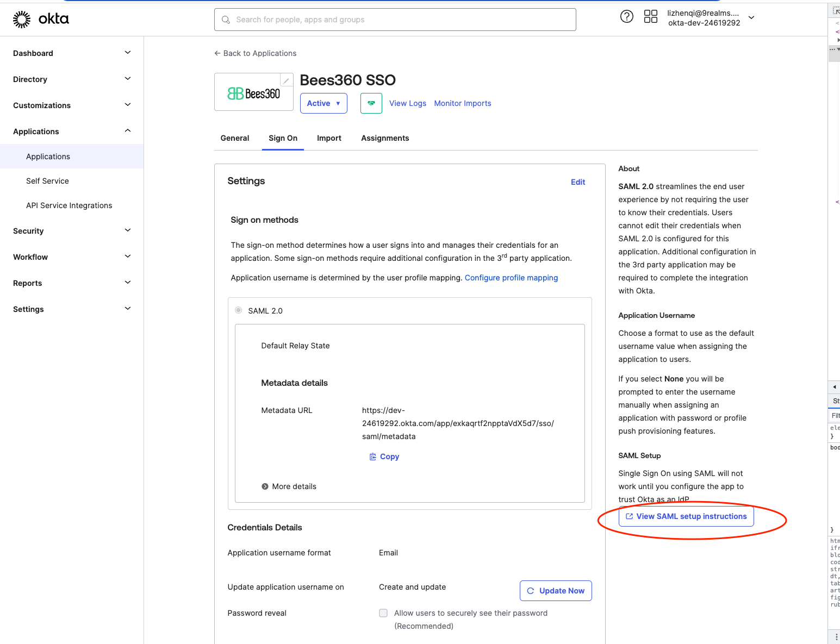Copy the Metadata URL
The image size is (840, 644).
tap(384, 457)
